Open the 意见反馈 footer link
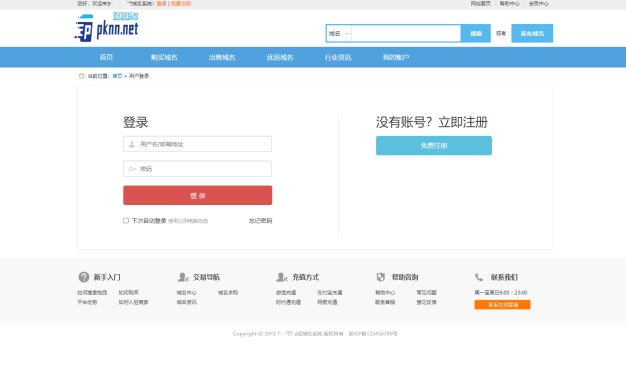This screenshot has width=626, height=386. (427, 302)
